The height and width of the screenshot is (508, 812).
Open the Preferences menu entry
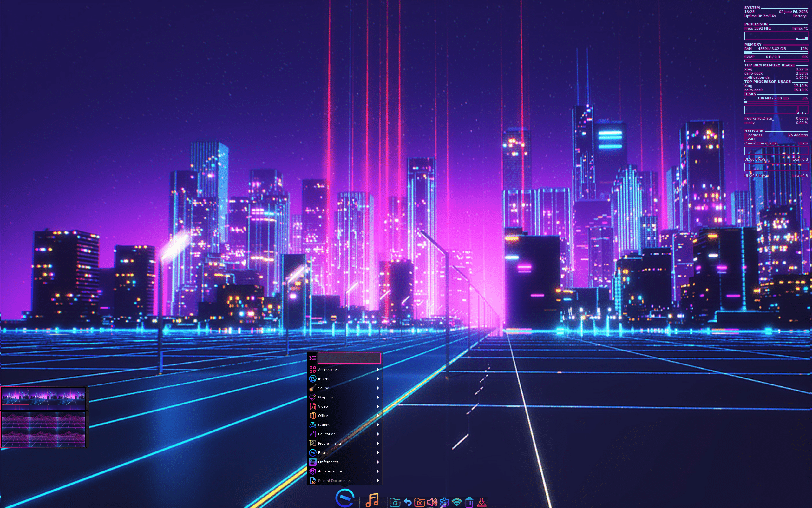tap(344, 462)
